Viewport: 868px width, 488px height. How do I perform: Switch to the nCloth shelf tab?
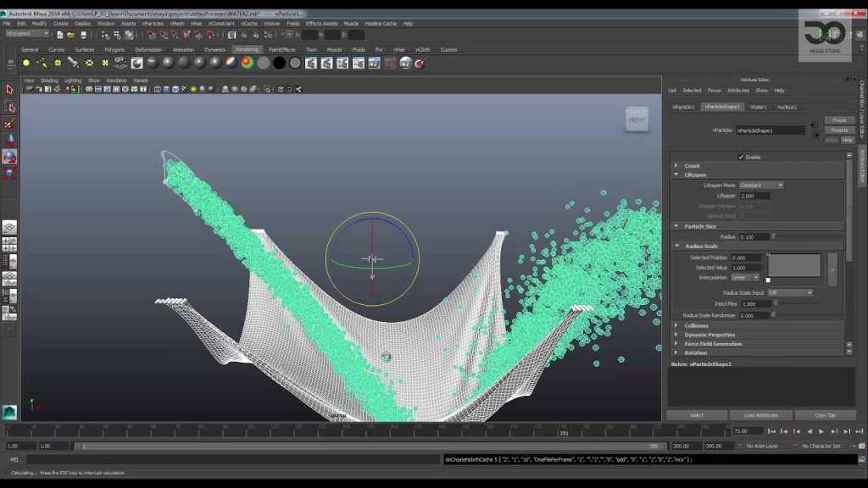pos(423,50)
